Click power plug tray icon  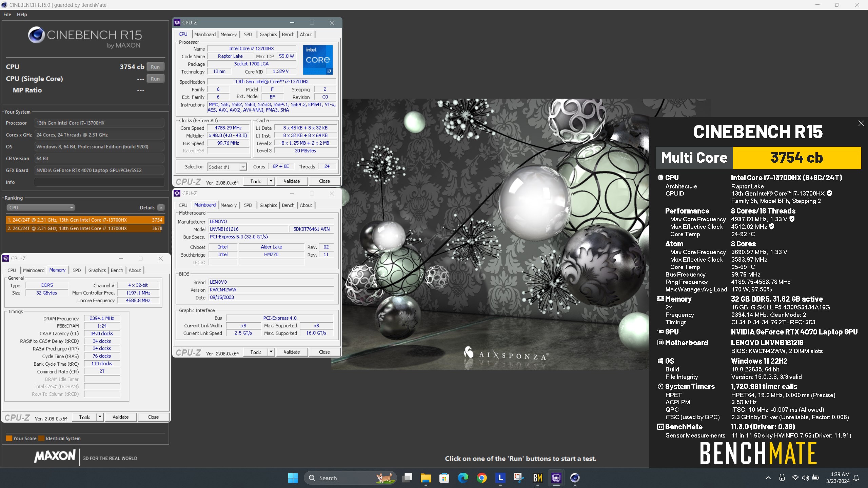pyautogui.click(x=782, y=478)
